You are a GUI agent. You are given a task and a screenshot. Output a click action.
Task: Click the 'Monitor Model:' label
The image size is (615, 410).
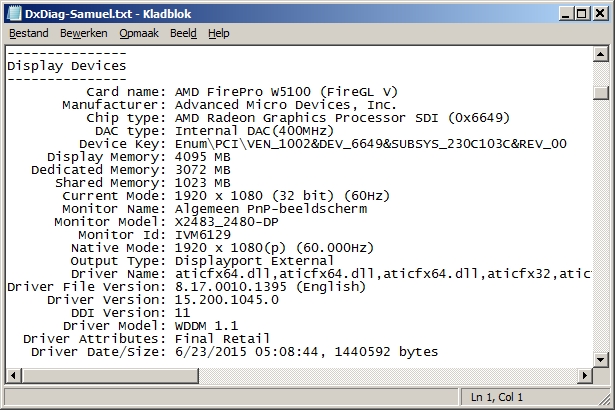click(111, 222)
